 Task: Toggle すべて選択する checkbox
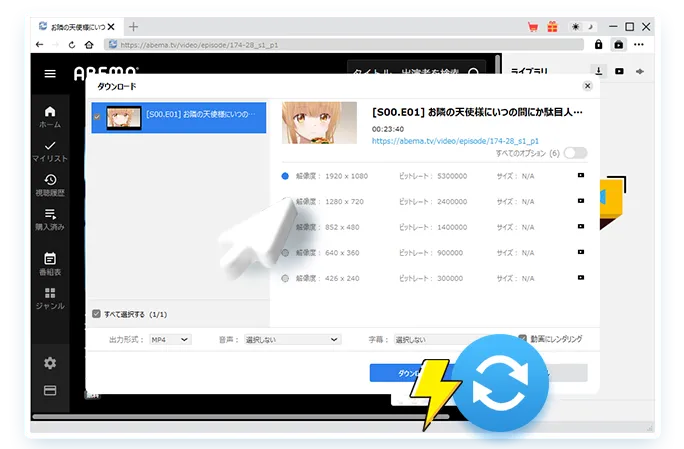coord(96,314)
